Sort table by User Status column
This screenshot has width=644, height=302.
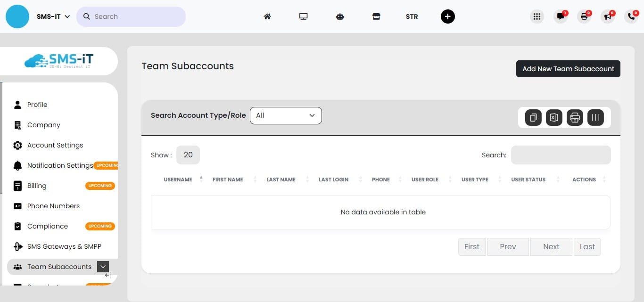pyautogui.click(x=528, y=180)
